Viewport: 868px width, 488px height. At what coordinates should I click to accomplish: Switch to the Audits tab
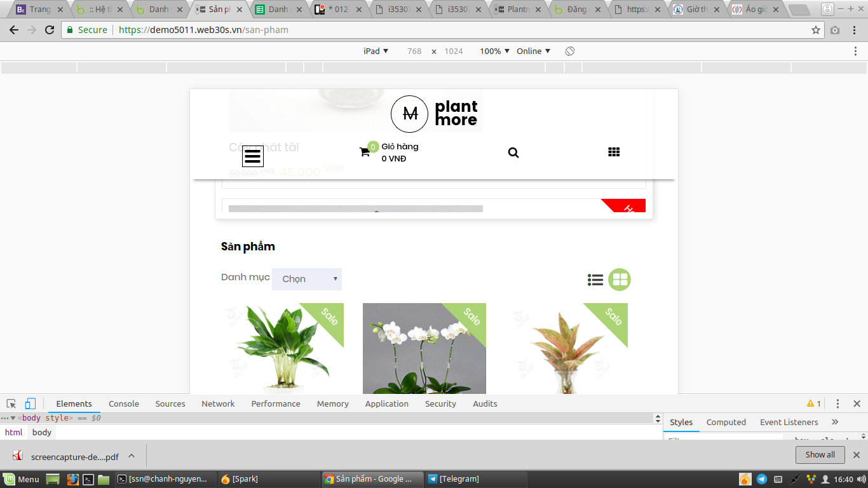point(485,403)
